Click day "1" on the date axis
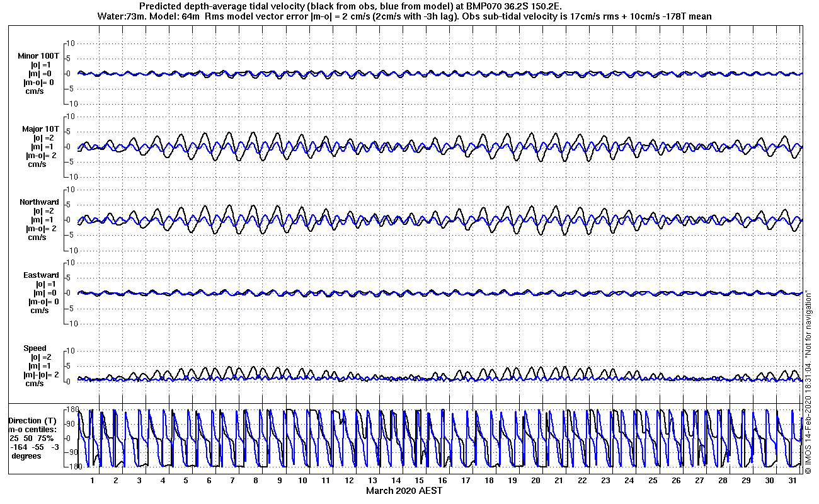Screen dimensions: 819x504 pos(93,481)
